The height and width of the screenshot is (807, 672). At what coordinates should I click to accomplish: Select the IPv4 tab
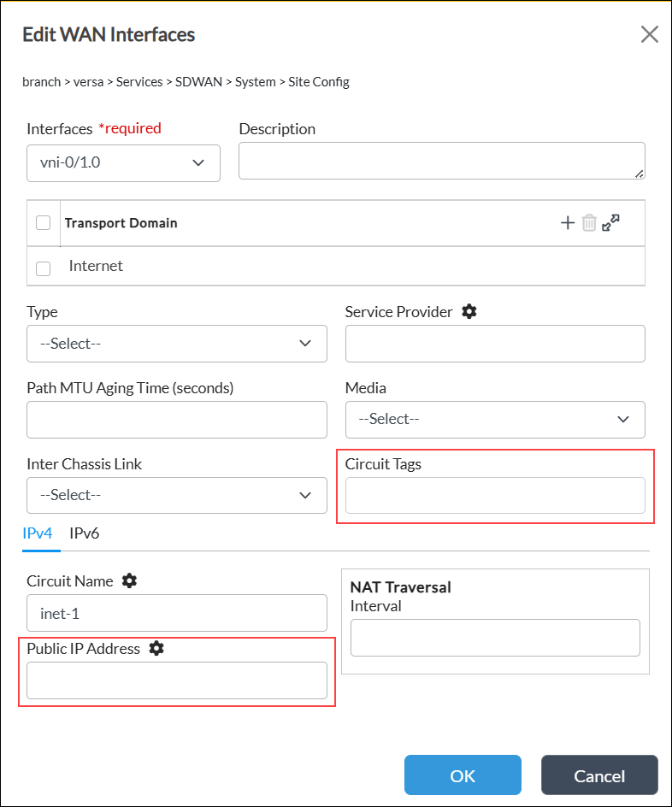(x=38, y=533)
